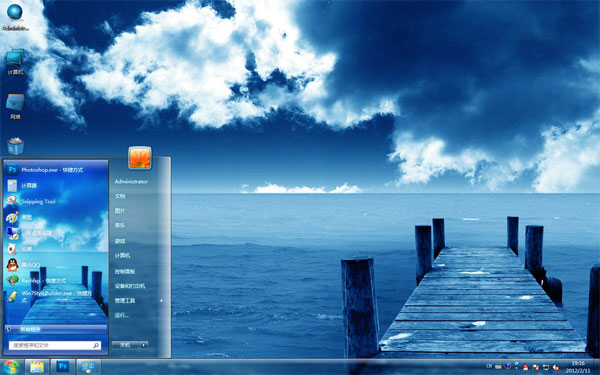Expand All Programs (所有程序) list
The width and height of the screenshot is (600, 375).
[x=56, y=329]
